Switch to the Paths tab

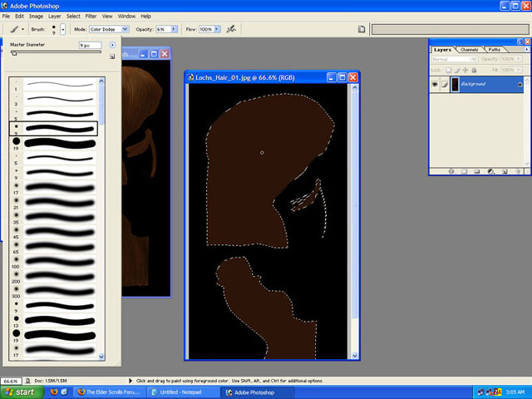[x=495, y=50]
